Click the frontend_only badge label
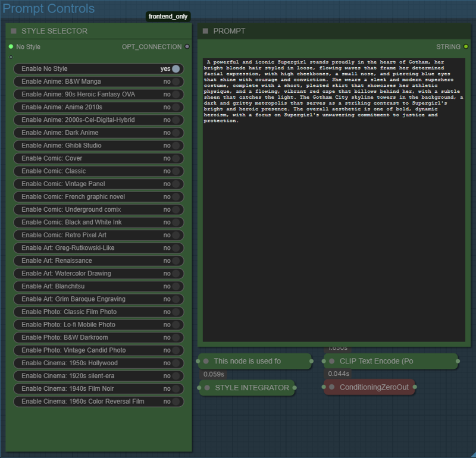 (x=168, y=17)
